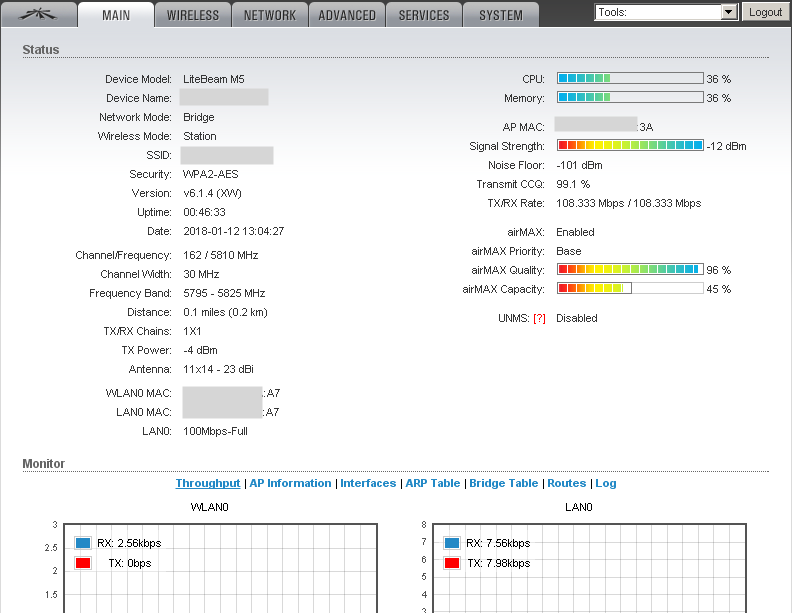
Task: Go to the ADVANCED tab
Action: [x=347, y=15]
